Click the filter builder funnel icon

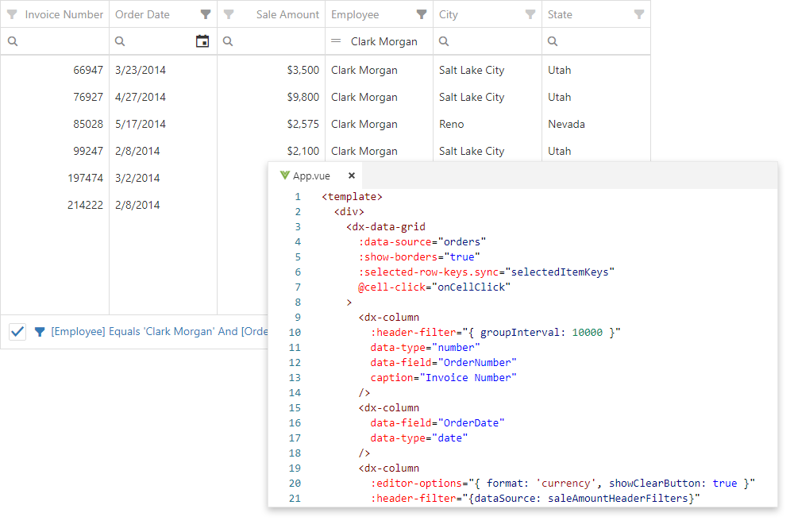click(x=40, y=332)
